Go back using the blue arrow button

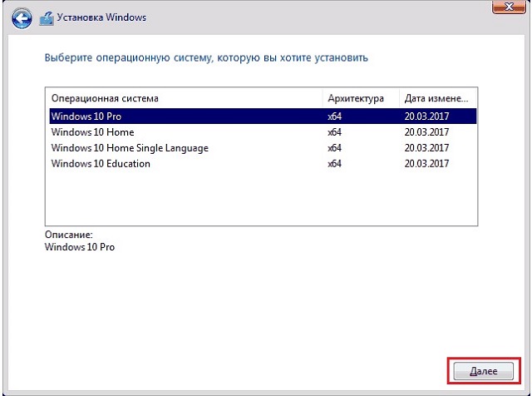coord(22,18)
